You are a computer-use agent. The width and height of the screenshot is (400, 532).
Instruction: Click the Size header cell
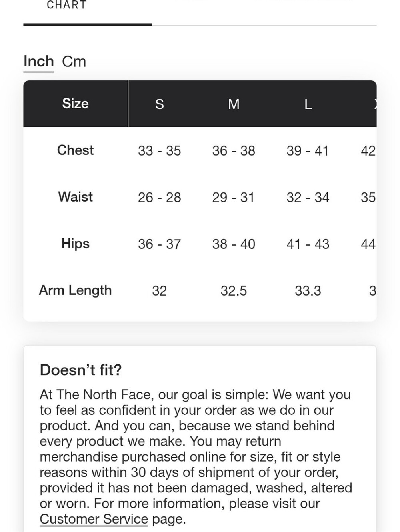click(75, 104)
